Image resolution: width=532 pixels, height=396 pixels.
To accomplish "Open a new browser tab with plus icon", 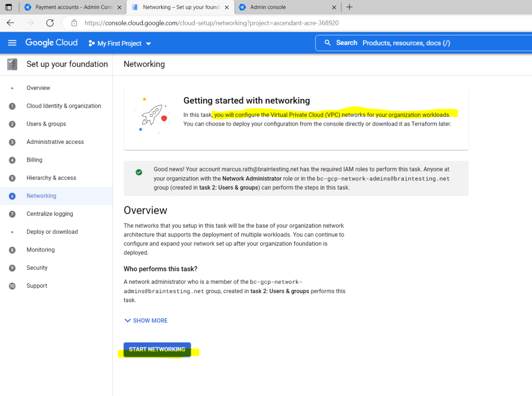I will point(350,7).
